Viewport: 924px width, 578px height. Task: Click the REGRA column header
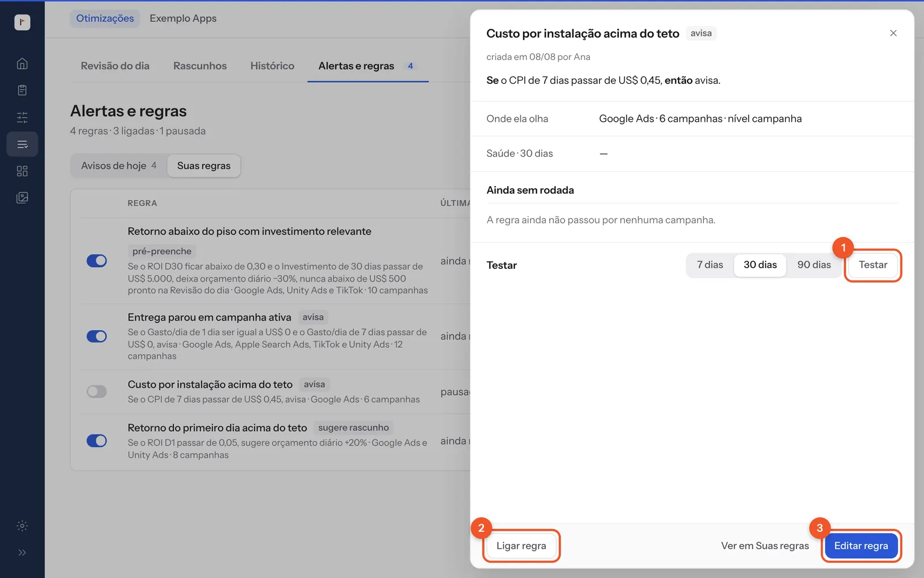click(142, 203)
